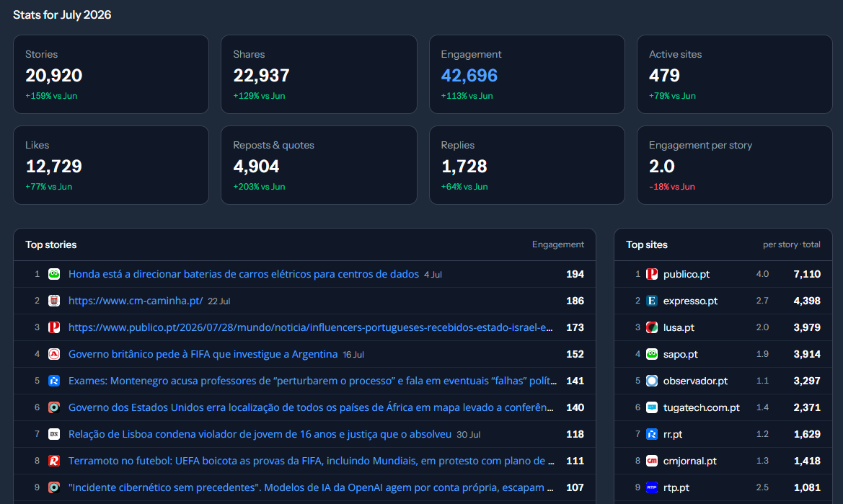The height and width of the screenshot is (504, 843).
Task: Click the lusa.pt favicon in Top sites
Action: coord(652,327)
